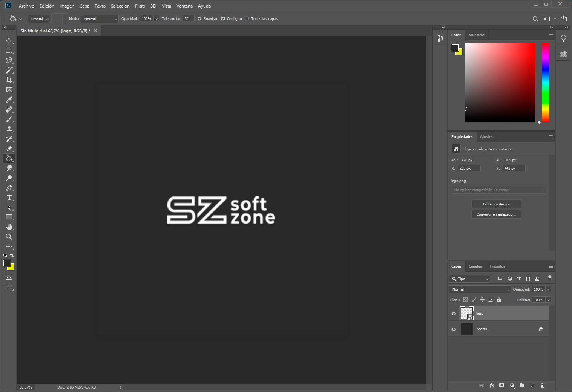Select the Frame tool
Viewport: 572px width, 392px height.
pyautogui.click(x=9, y=90)
